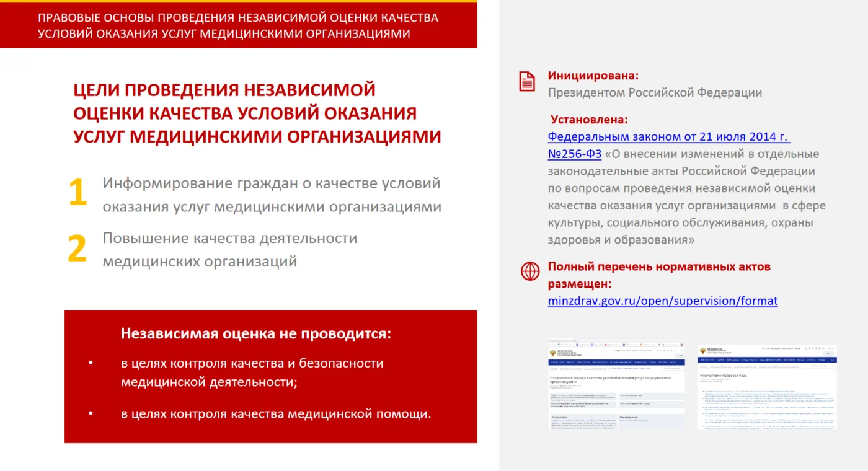Click the heading Независимая оценка не проводится
This screenshot has width=868, height=471.
coord(256,334)
